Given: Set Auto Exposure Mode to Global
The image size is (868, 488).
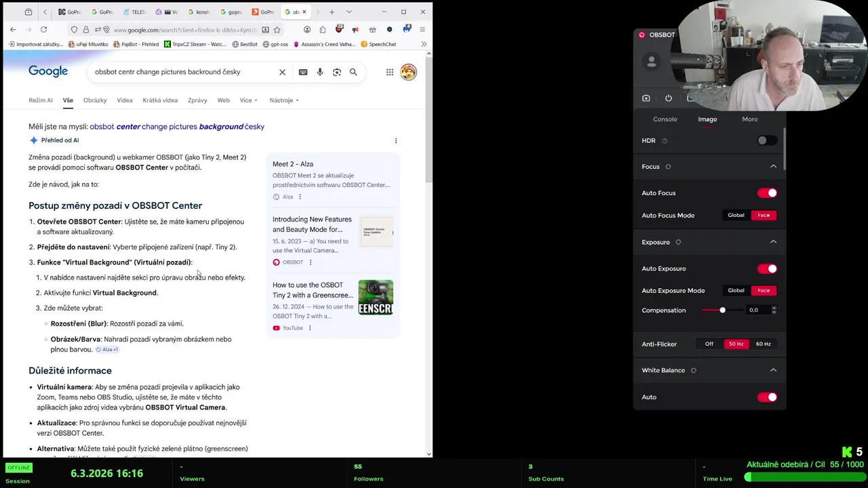Looking at the screenshot, I should (x=736, y=291).
